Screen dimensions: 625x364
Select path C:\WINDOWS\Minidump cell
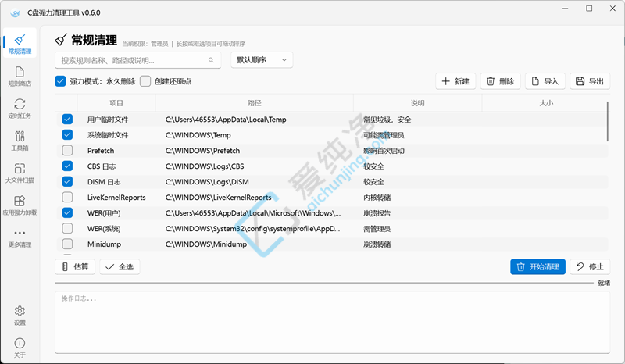[x=206, y=244]
